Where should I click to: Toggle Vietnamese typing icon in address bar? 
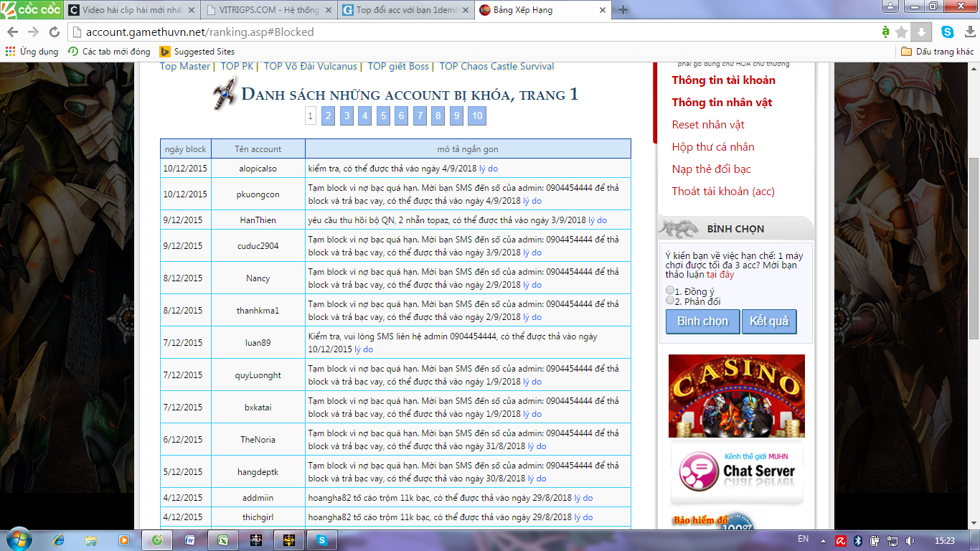tap(886, 32)
